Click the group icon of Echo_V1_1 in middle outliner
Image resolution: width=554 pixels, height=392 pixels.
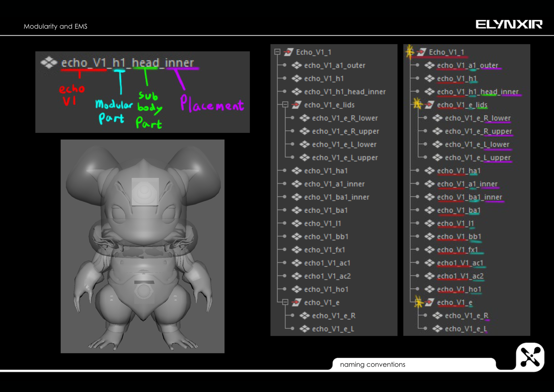pos(288,52)
